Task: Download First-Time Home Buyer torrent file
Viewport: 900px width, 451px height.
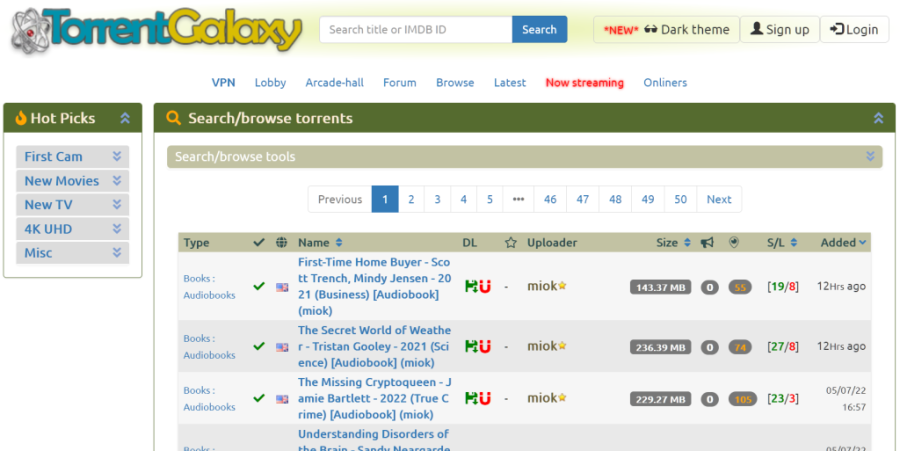Action: [471, 286]
